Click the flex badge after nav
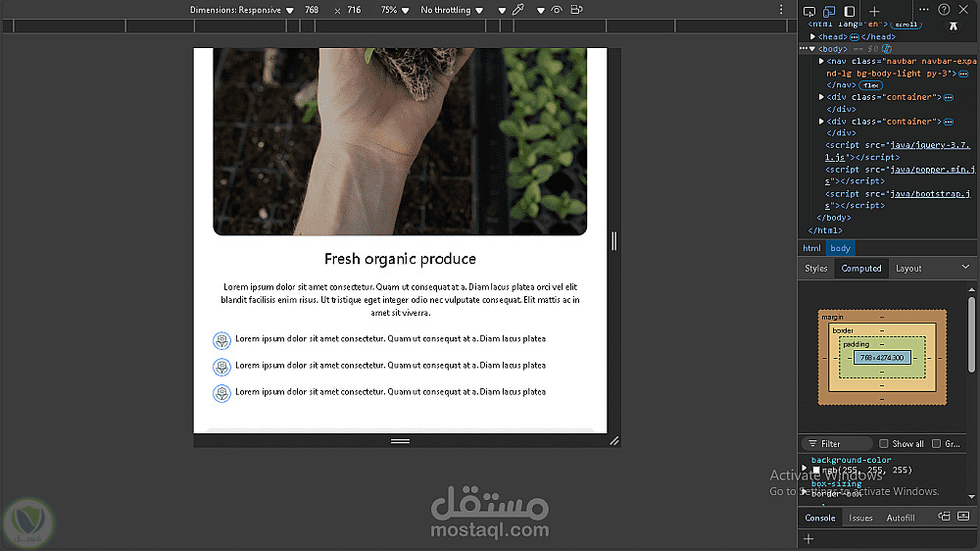Image resolution: width=980 pixels, height=551 pixels. point(871,85)
